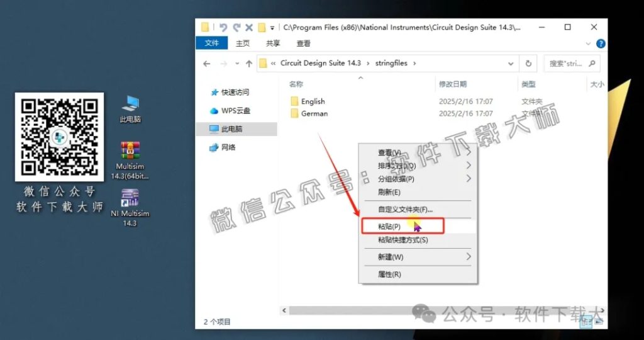Go back with the back arrow
644x340 pixels.
(206, 64)
